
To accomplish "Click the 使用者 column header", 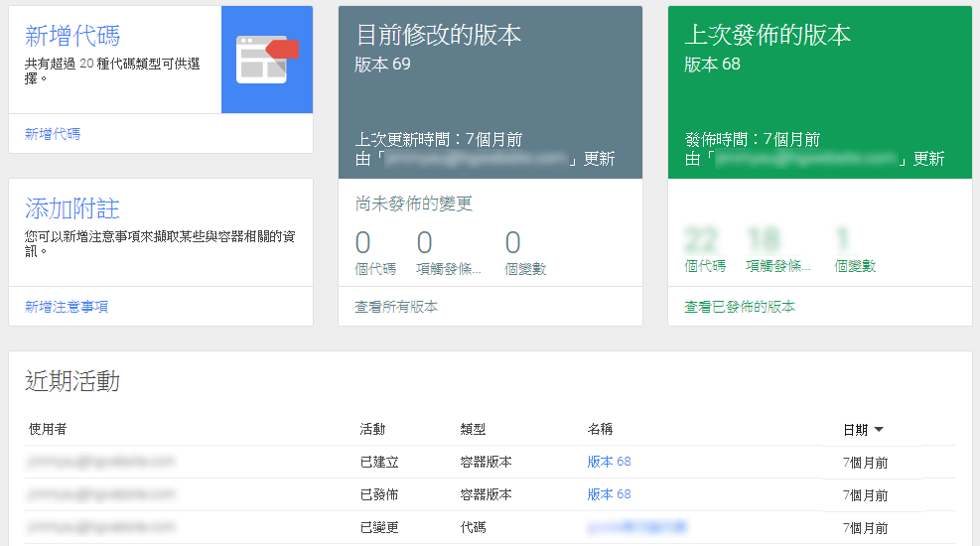I will point(48,429).
